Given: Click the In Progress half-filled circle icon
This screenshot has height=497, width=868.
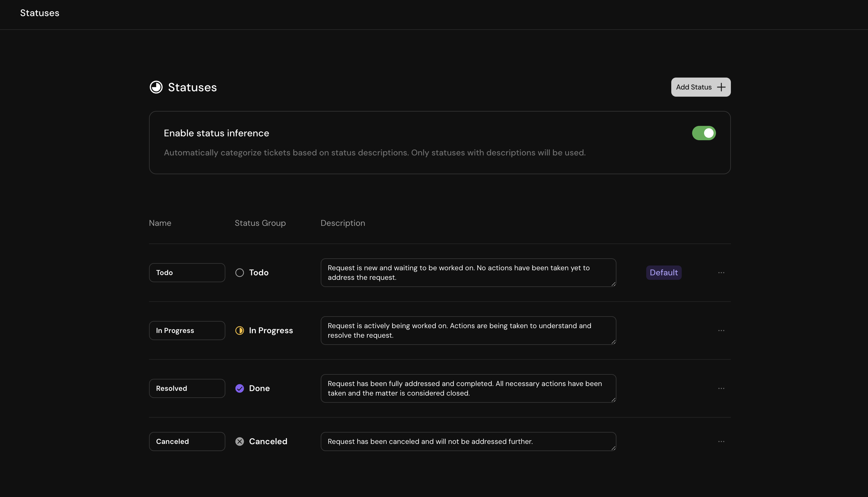Looking at the screenshot, I should point(239,330).
